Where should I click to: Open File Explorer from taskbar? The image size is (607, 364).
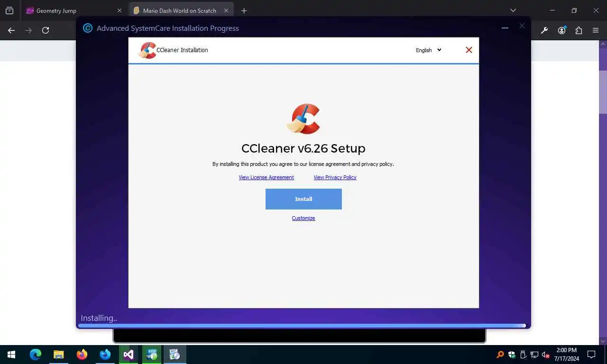(58, 355)
